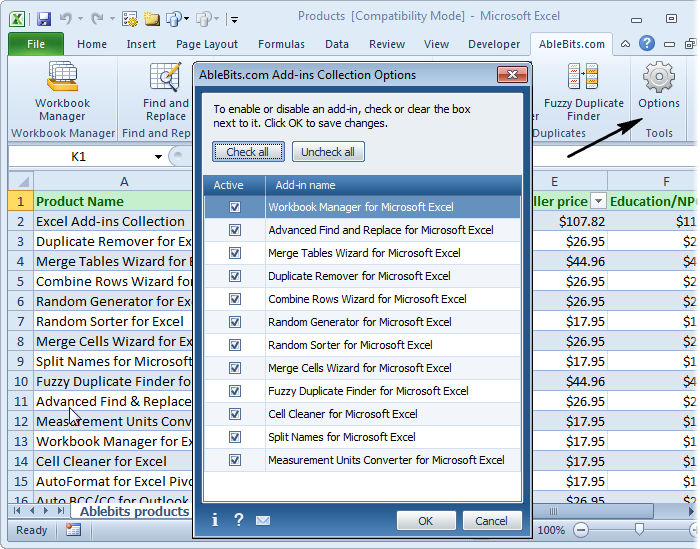Click Cancel in the options dialog
This screenshot has width=700, height=549.
[491, 521]
